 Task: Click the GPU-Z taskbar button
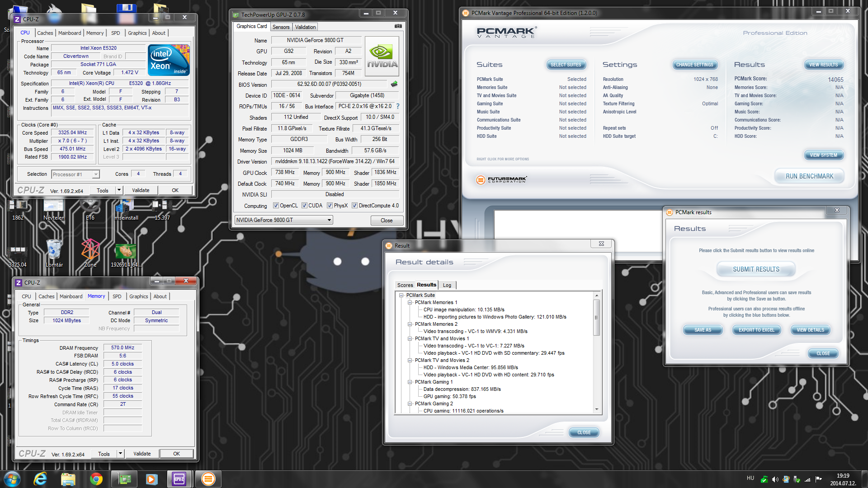click(124, 479)
